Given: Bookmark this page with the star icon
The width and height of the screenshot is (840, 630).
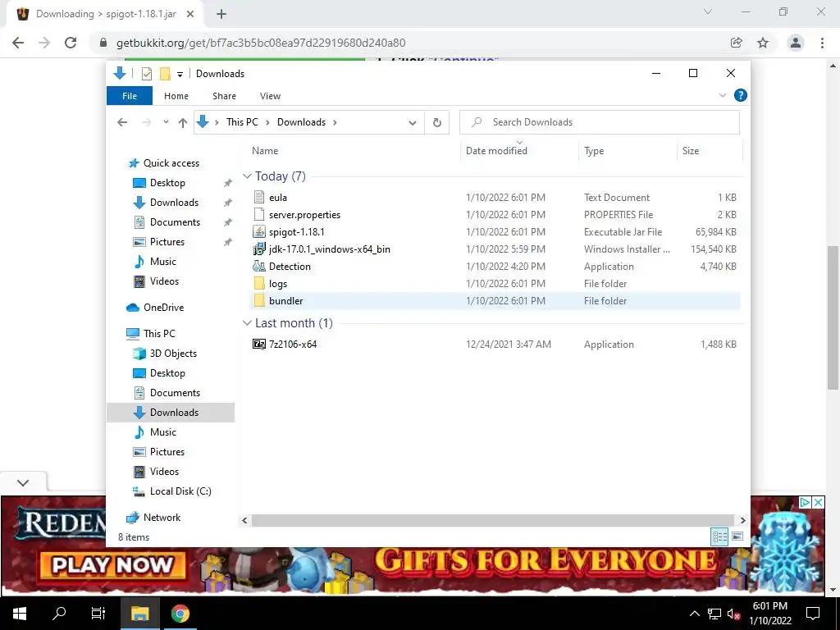Looking at the screenshot, I should tap(763, 43).
